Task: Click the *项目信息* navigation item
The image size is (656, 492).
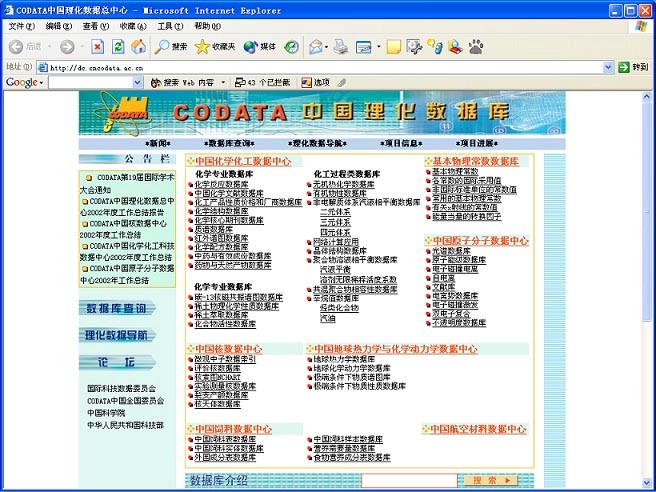Action: click(401, 144)
